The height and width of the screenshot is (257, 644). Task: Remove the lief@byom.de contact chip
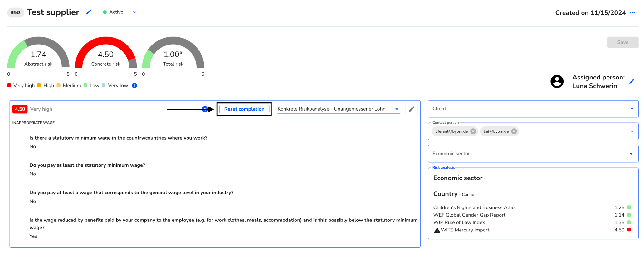click(514, 131)
